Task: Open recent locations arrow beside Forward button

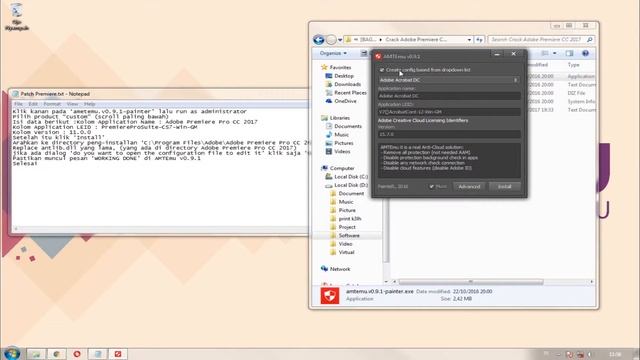Action: (x=340, y=40)
